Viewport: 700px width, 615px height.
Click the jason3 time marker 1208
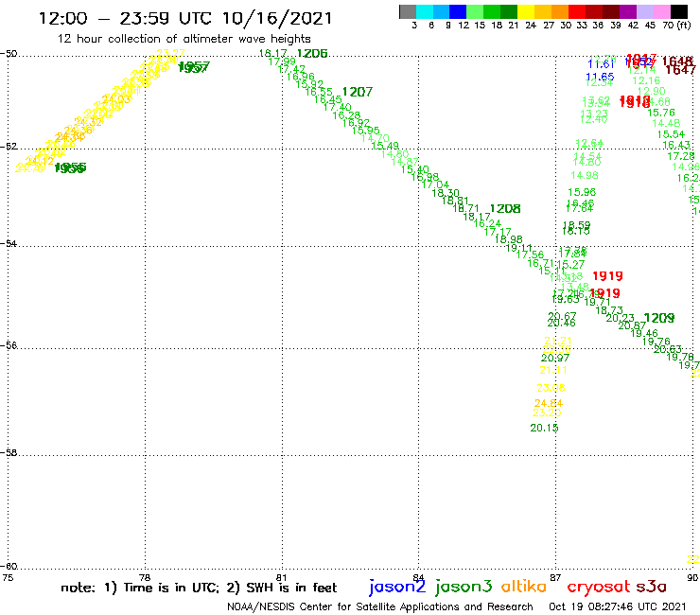(x=505, y=209)
